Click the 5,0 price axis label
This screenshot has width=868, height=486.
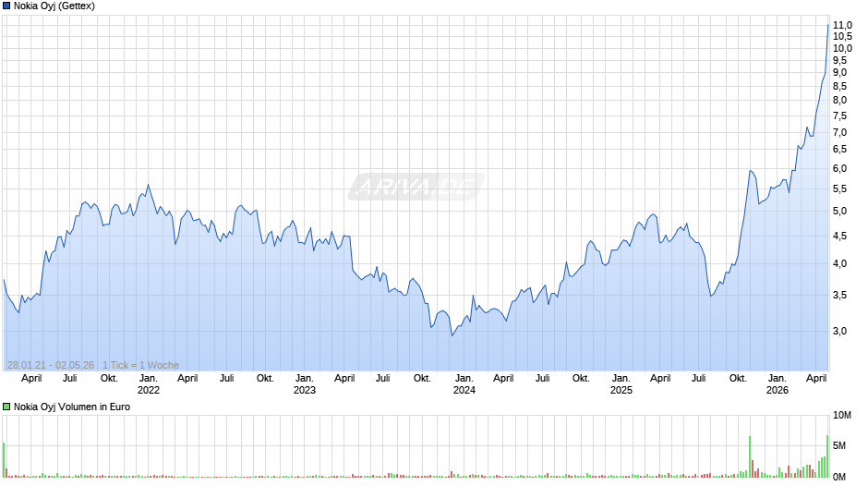[839, 212]
